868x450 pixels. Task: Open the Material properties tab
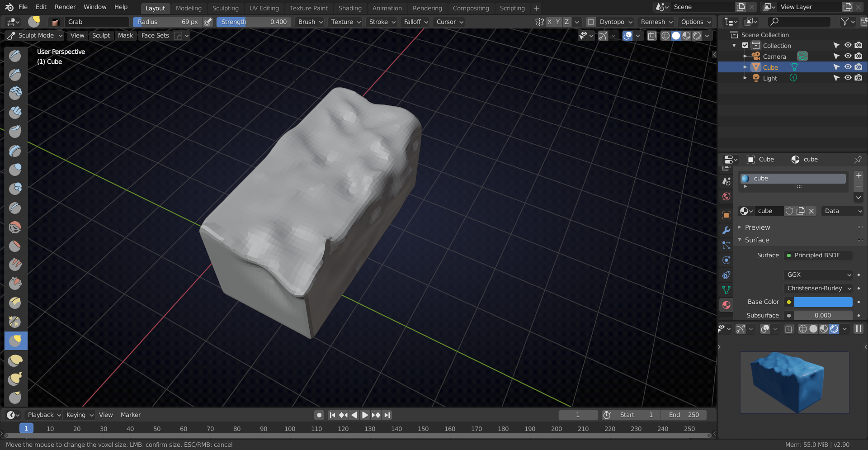click(726, 305)
